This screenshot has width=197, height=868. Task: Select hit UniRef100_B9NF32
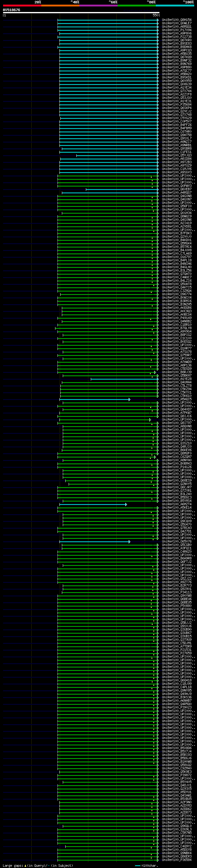[x=177, y=61]
